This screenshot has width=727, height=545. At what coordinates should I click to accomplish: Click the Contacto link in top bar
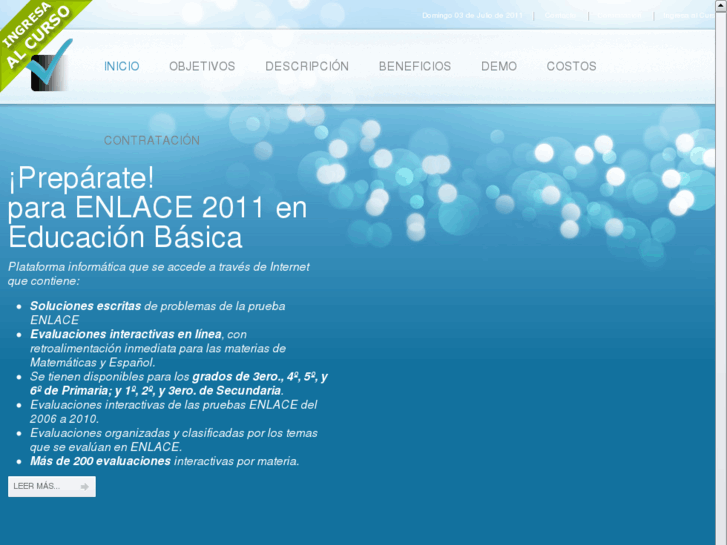click(x=560, y=15)
